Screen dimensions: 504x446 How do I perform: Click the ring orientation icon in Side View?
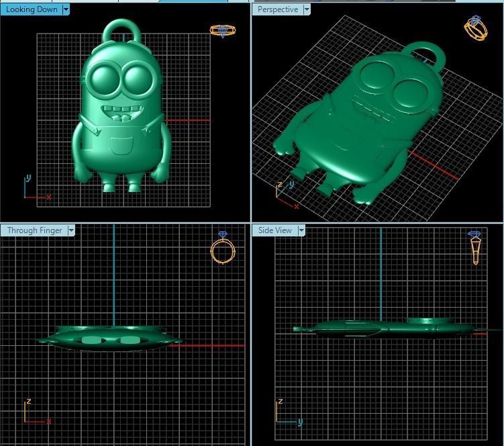[x=475, y=247]
